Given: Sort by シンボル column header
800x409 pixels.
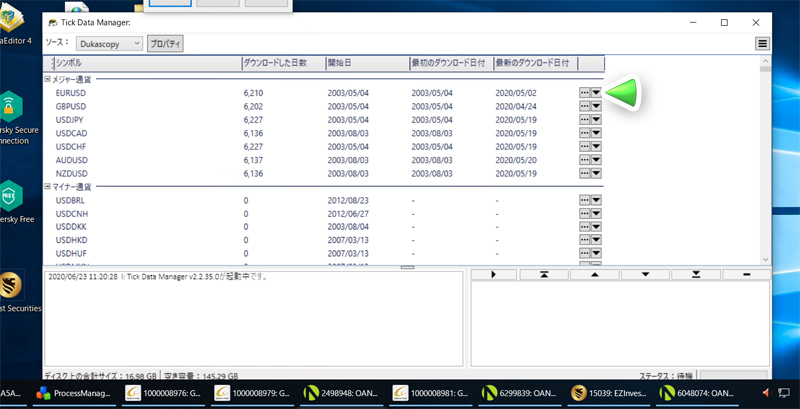Looking at the screenshot, I should pyautogui.click(x=147, y=63).
